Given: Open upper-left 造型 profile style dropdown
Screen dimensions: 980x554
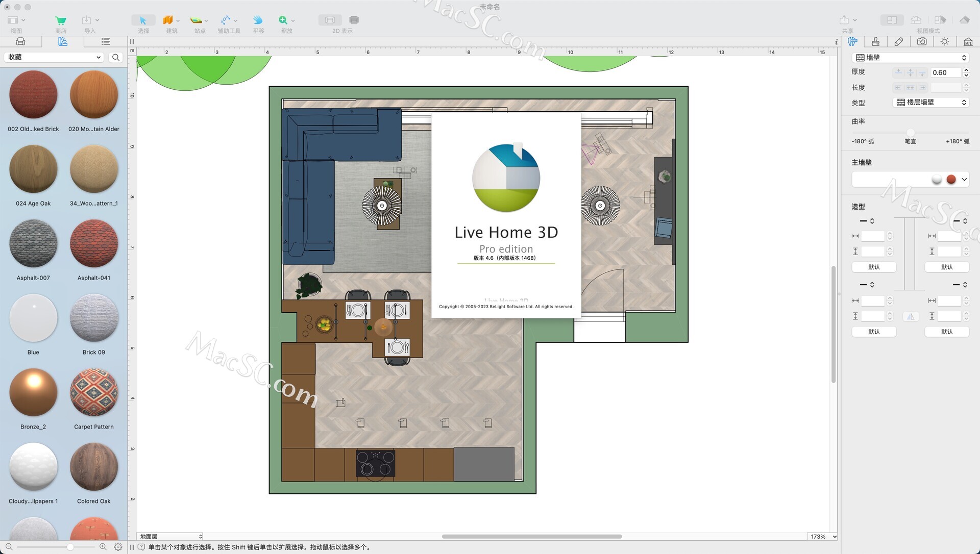Looking at the screenshot, I should [867, 221].
